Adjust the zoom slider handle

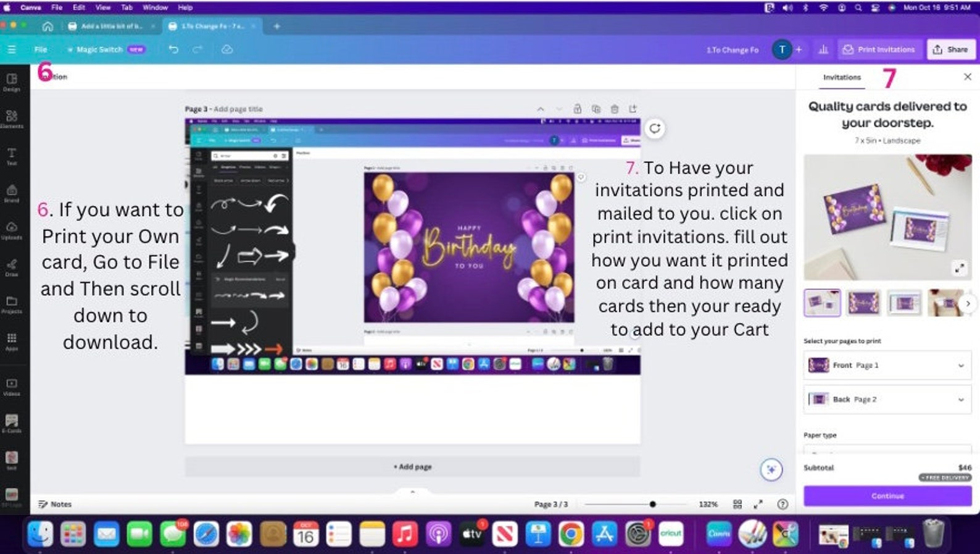(652, 505)
